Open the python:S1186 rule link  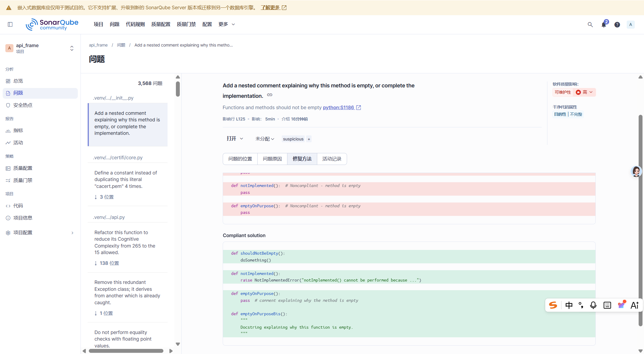point(338,107)
